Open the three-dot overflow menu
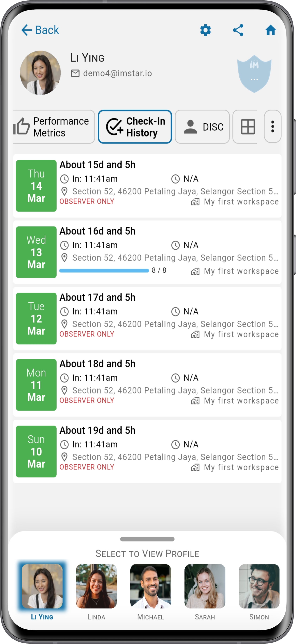Image resolution: width=296 pixels, height=644 pixels. pyautogui.click(x=273, y=127)
